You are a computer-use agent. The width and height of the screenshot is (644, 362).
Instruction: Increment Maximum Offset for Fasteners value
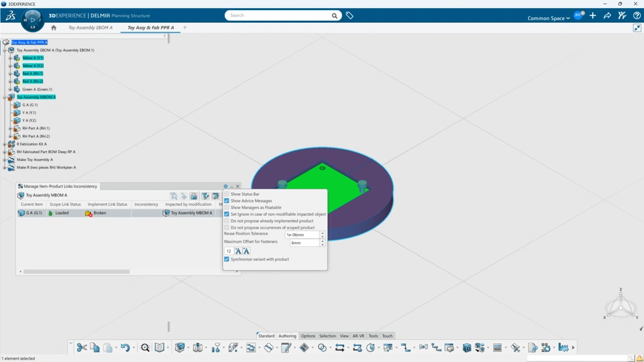point(323,241)
